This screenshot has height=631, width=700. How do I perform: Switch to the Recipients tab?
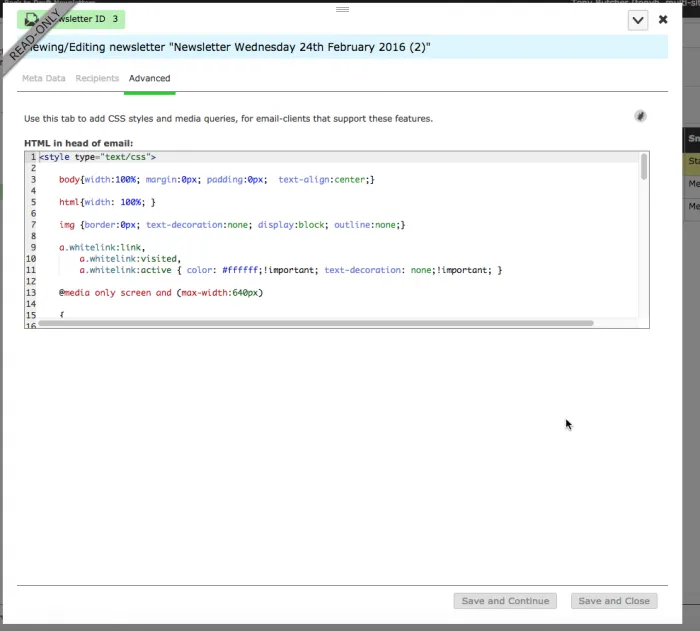(97, 78)
